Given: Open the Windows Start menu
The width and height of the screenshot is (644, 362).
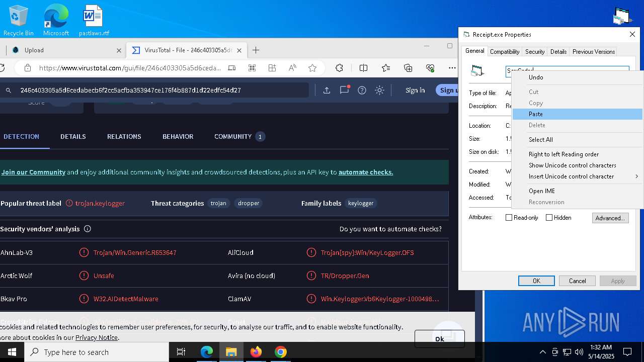Looking at the screenshot, I should tap(12, 352).
